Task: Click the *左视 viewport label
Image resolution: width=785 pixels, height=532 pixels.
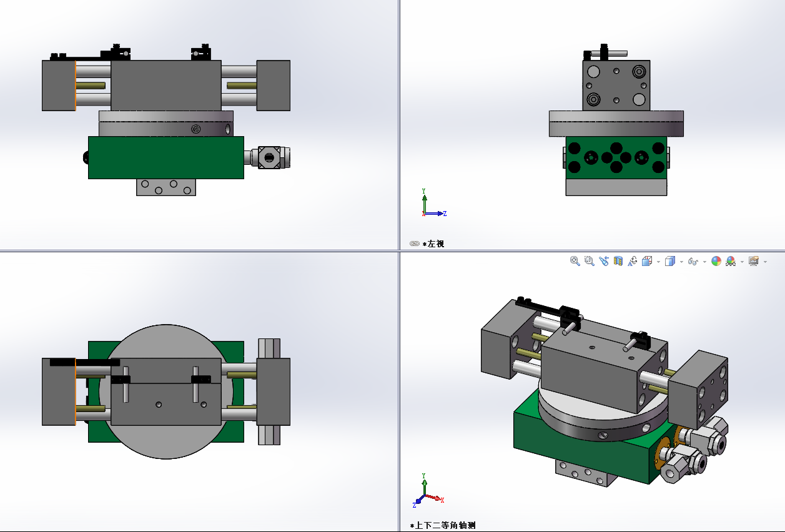Action: coord(433,244)
